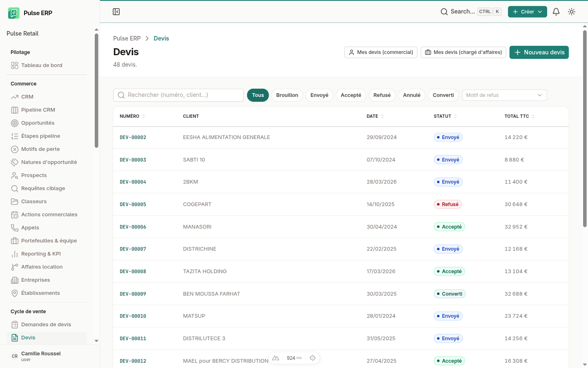
Task: Click the sidebar scrollbar thumb
Action: pyautogui.click(x=96, y=90)
